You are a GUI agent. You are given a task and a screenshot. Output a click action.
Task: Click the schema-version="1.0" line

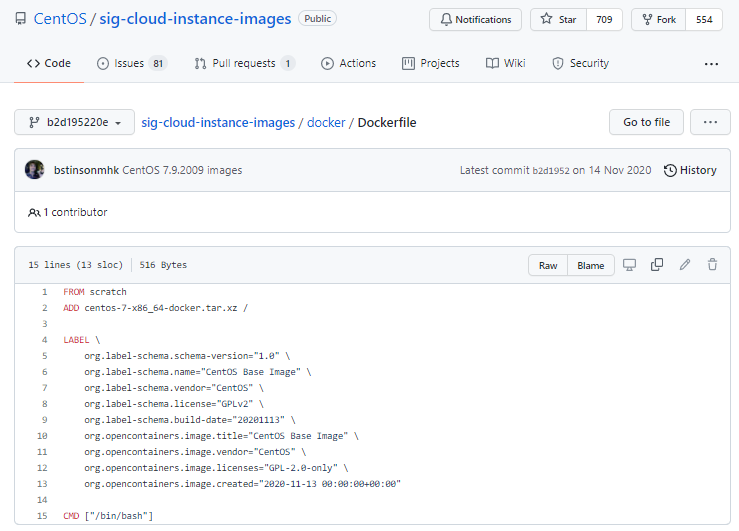[187, 356]
